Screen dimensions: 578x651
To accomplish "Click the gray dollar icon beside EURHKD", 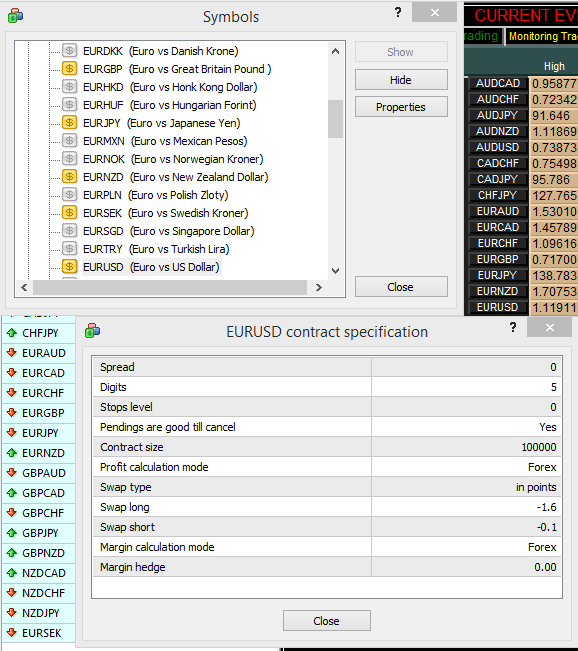I will click(69, 87).
